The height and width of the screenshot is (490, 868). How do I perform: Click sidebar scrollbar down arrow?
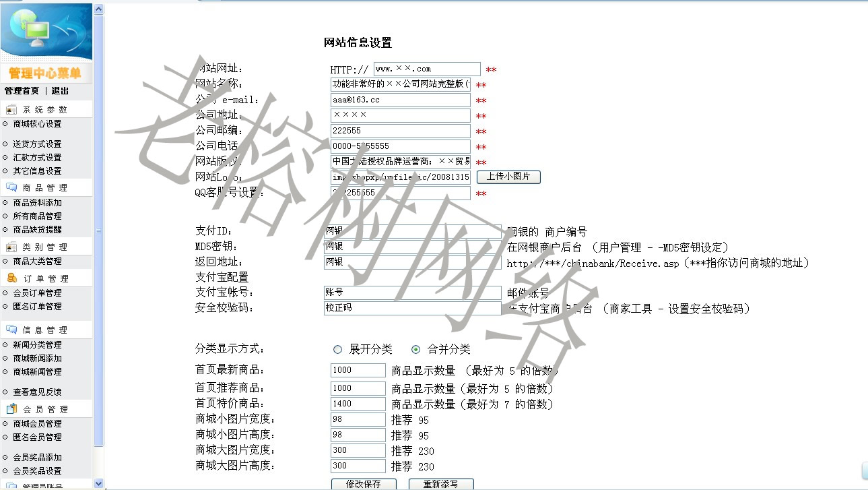99,483
